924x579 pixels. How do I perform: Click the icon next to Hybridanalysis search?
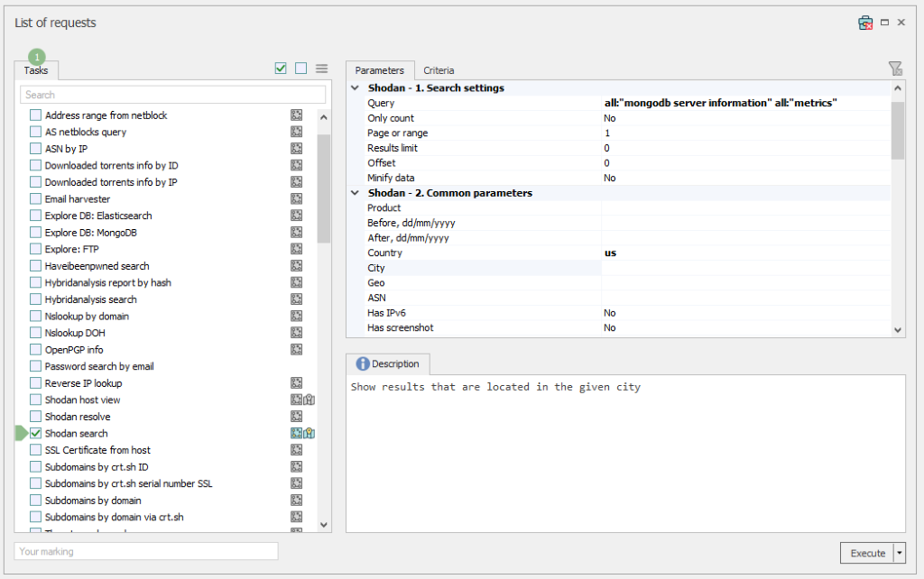click(x=296, y=299)
